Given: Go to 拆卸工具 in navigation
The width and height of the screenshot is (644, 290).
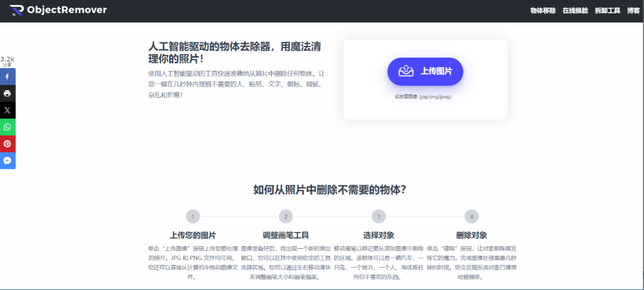Looking at the screenshot, I should click(x=607, y=11).
